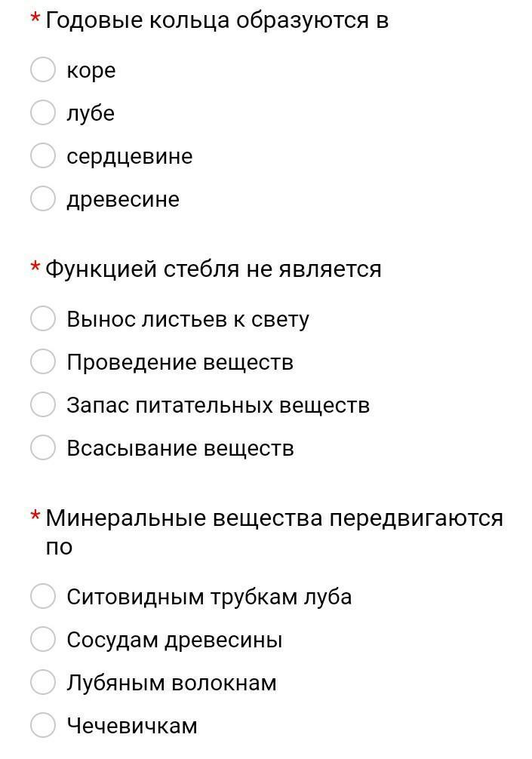532x759 pixels.
Task: Pick the 'древесине' answer
Action: click(43, 198)
